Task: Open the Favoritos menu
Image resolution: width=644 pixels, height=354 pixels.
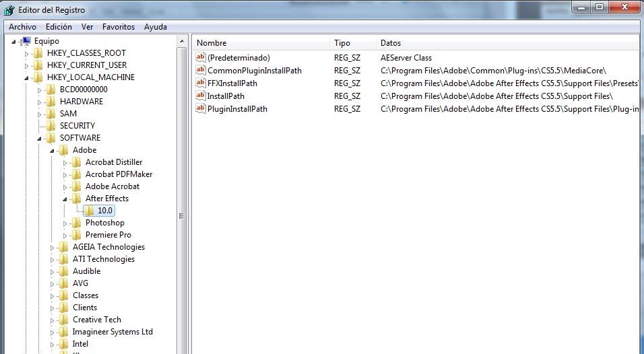Action: (x=119, y=27)
